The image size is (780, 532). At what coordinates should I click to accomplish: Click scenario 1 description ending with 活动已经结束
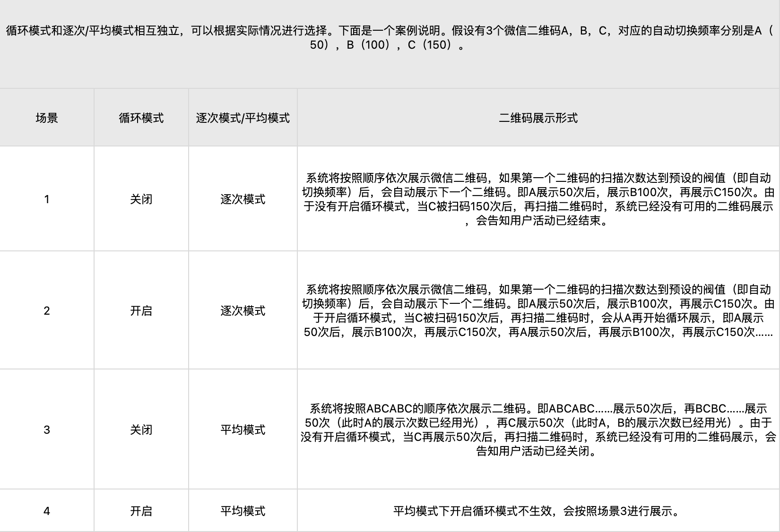point(538,199)
